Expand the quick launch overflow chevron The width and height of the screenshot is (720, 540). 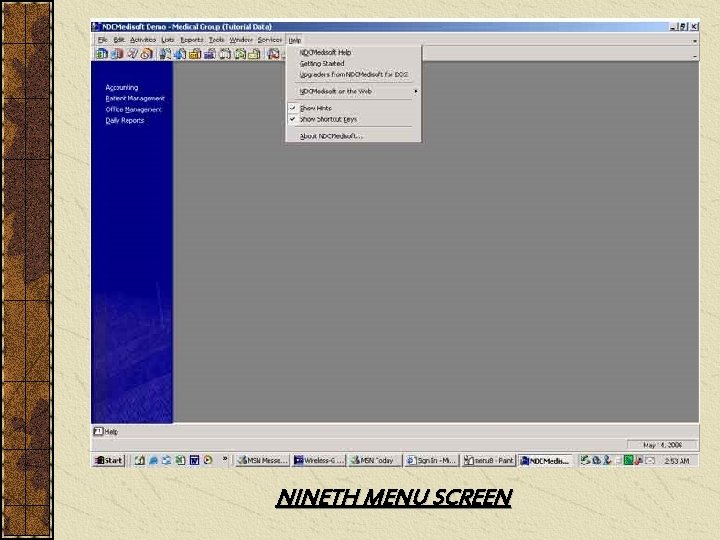[x=225, y=458]
